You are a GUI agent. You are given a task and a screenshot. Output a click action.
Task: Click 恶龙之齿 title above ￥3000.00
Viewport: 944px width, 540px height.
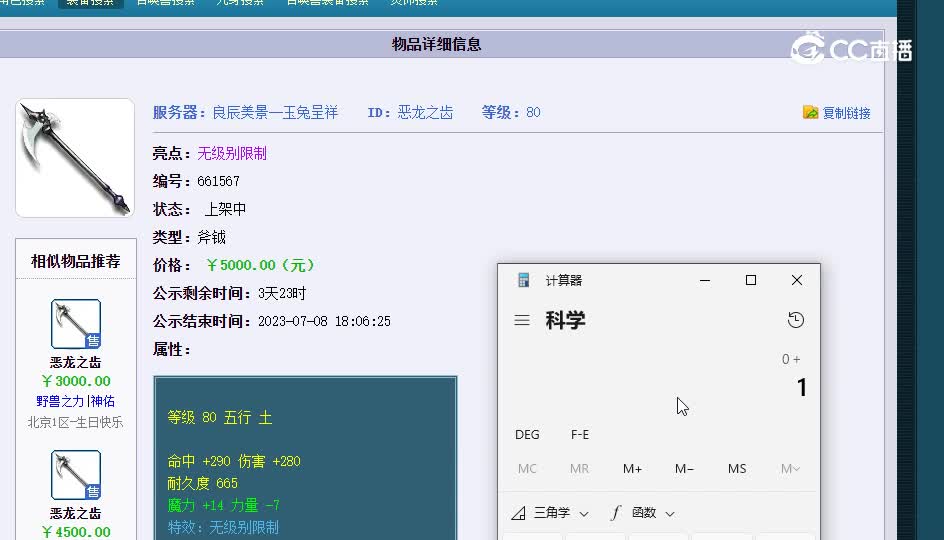coord(75,362)
